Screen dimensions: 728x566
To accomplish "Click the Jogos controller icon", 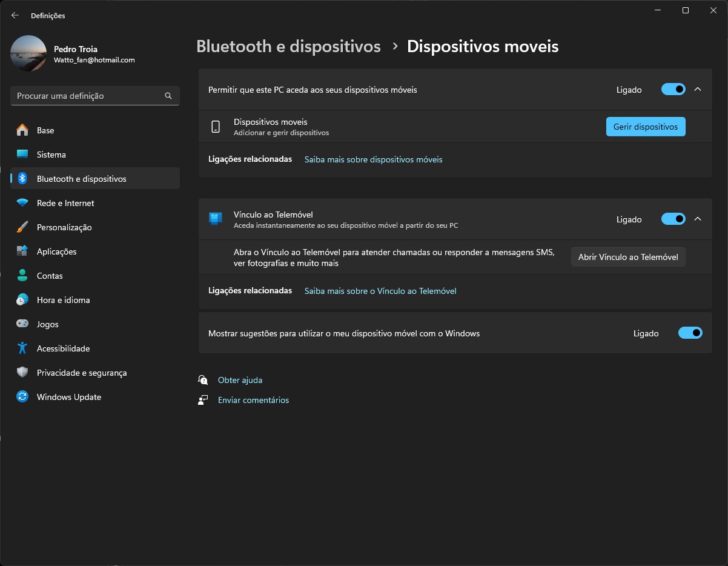I will (x=22, y=324).
